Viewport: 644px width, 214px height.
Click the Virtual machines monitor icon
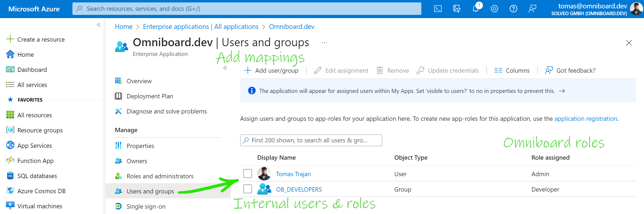point(10,206)
